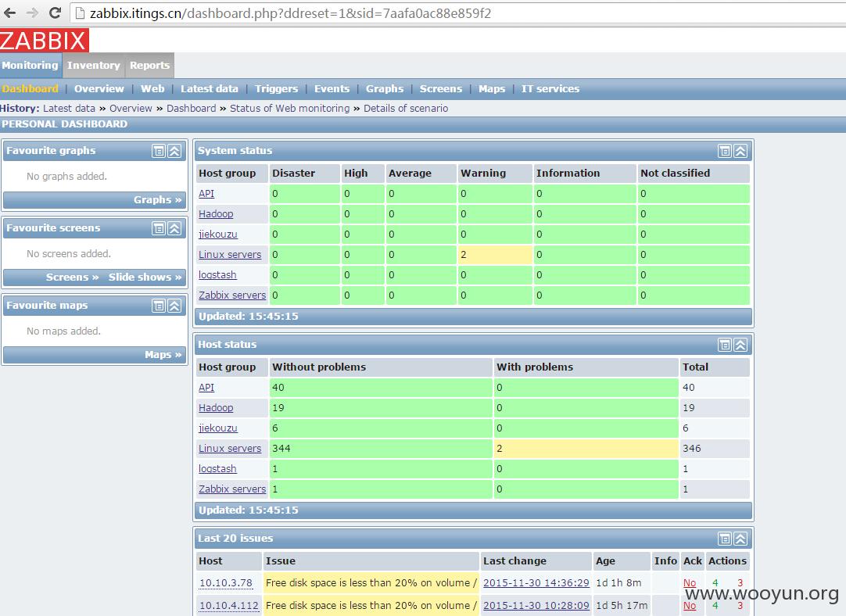Click the page icon in address bar
This screenshot has width=846, height=616.
pos(80,13)
